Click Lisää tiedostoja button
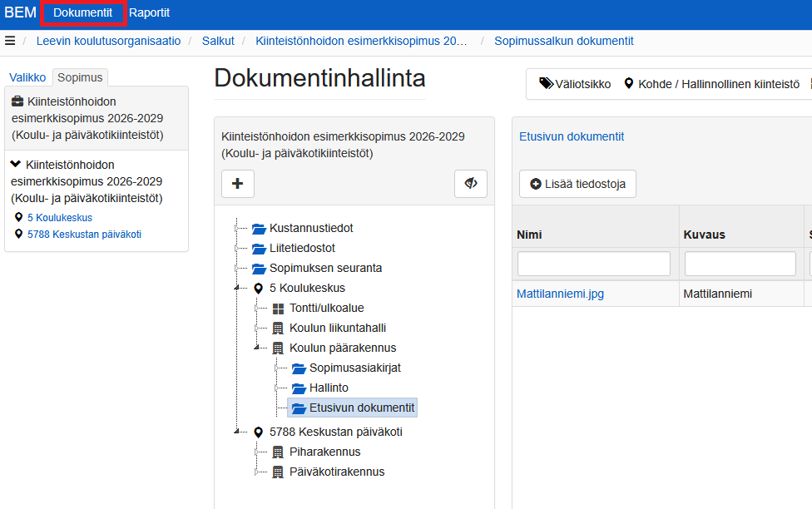Viewport: 812px width, 509px height. (577, 184)
